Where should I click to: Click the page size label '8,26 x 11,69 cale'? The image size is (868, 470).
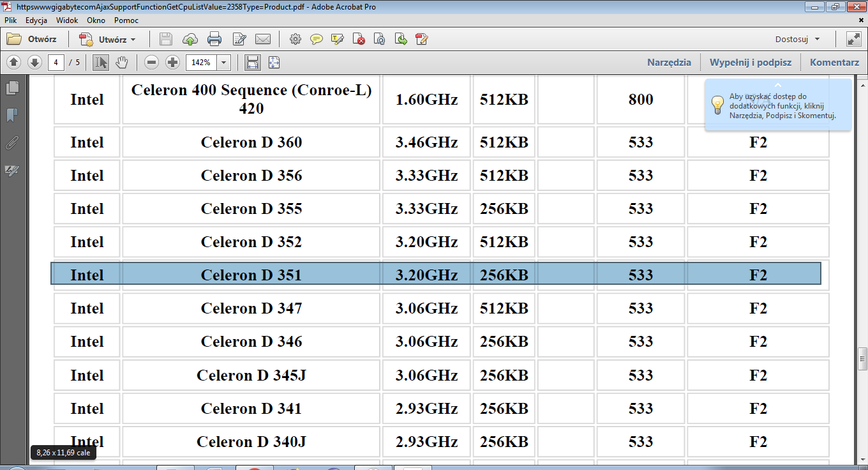point(63,453)
